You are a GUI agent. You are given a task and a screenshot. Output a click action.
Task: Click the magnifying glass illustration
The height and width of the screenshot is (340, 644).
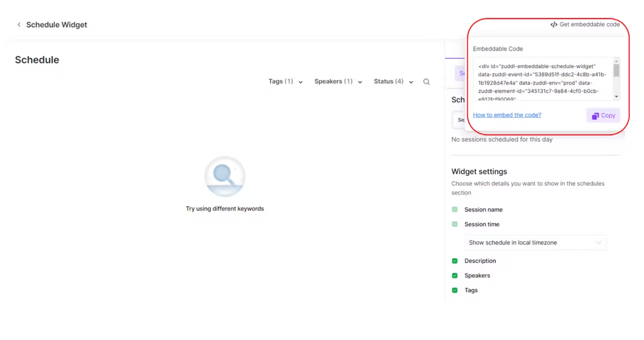pos(225,176)
